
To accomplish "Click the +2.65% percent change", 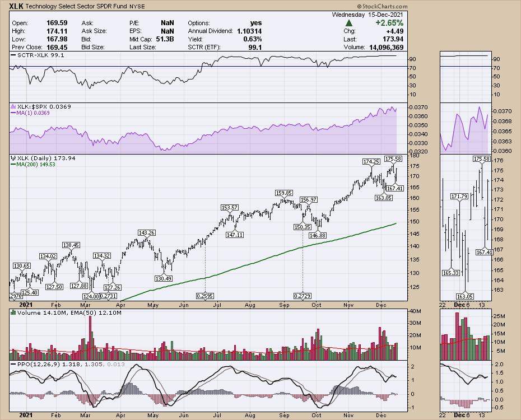I will click(389, 23).
